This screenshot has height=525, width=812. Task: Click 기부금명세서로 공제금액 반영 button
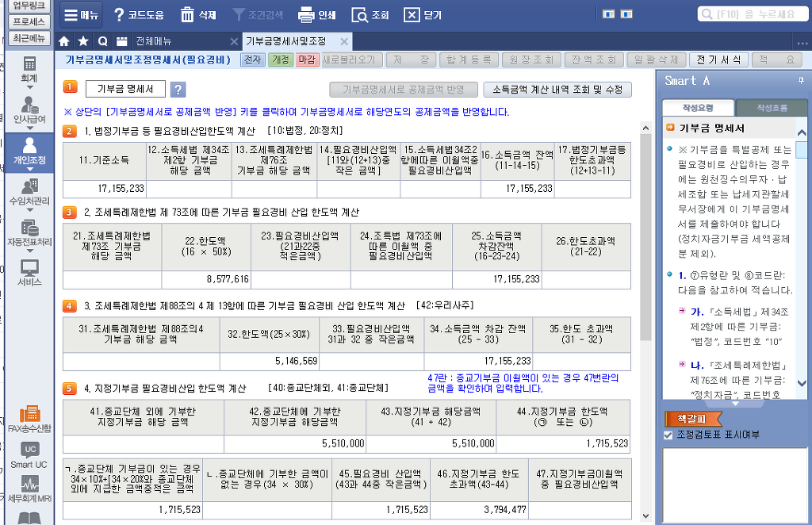click(403, 90)
